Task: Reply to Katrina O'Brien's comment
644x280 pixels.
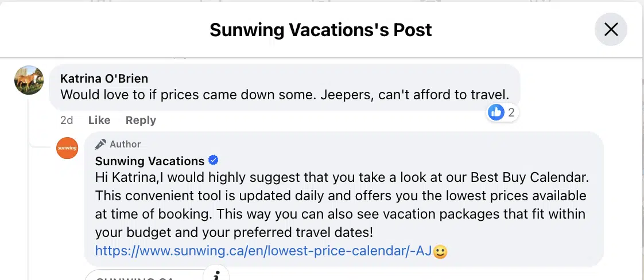Action: (x=141, y=120)
